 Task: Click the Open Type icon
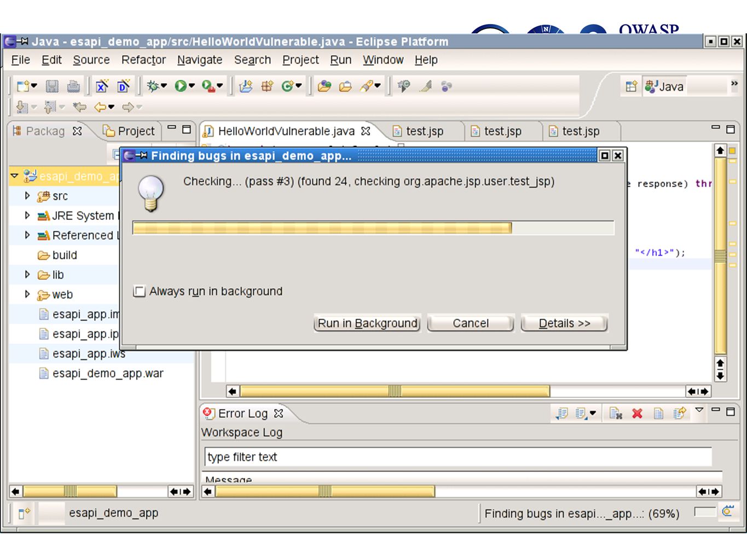pos(324,86)
